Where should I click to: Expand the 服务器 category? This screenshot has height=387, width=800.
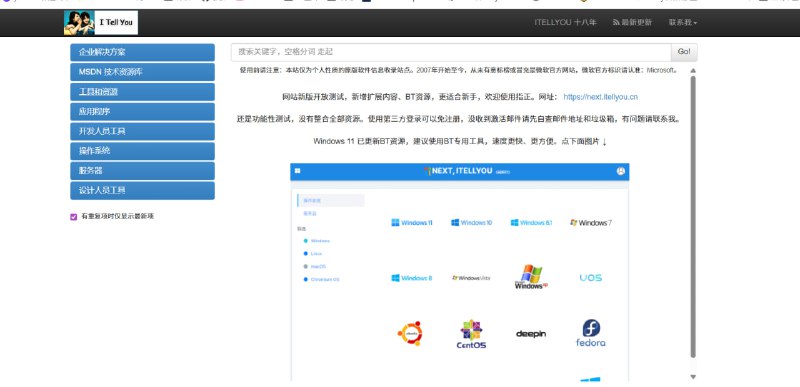pos(142,171)
